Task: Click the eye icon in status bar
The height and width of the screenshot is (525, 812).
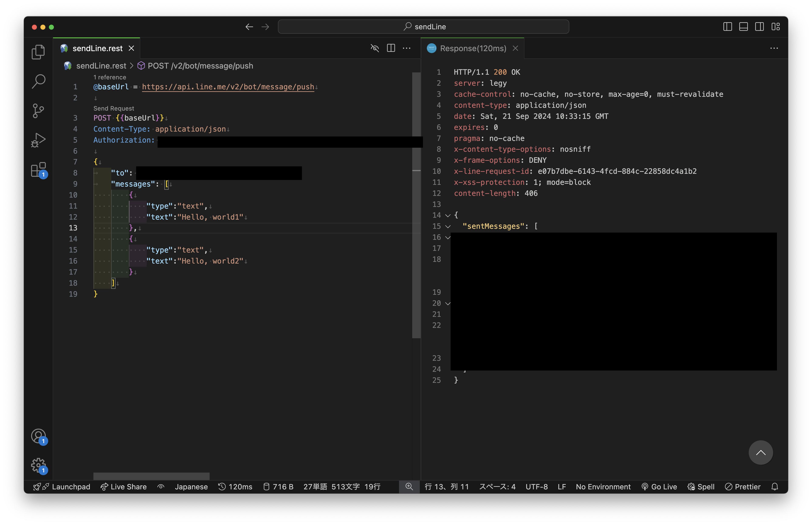Action: 161,486
